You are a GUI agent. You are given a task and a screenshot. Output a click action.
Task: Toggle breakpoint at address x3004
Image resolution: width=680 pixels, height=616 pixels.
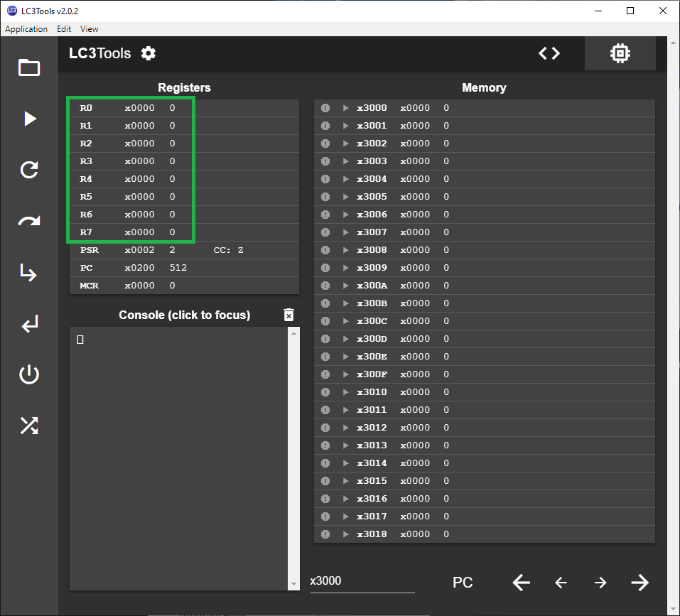pos(325,179)
